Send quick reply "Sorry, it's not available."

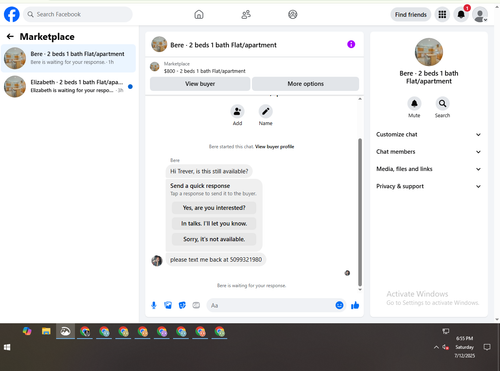214,239
